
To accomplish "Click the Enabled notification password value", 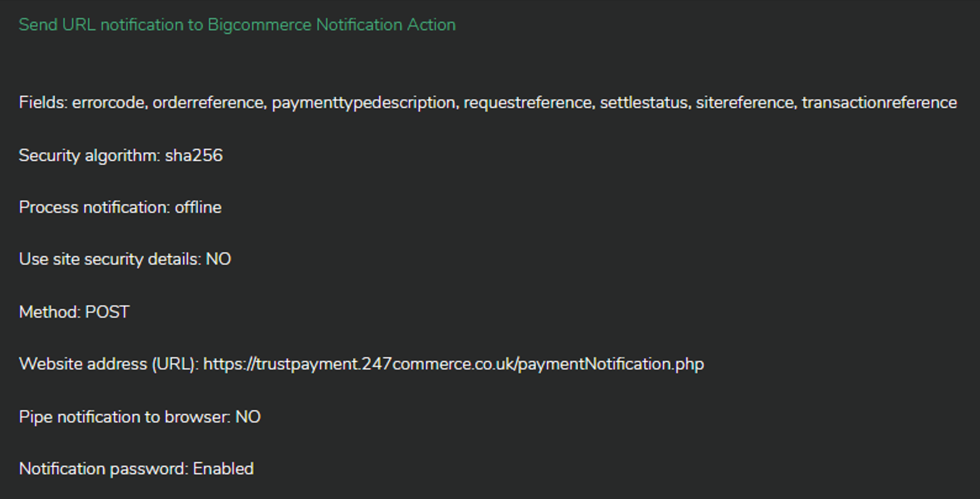I will 223,469.
